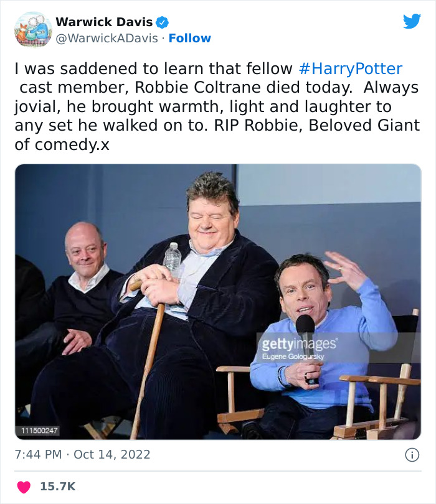Click the Warwick Davis display name

(104, 22)
